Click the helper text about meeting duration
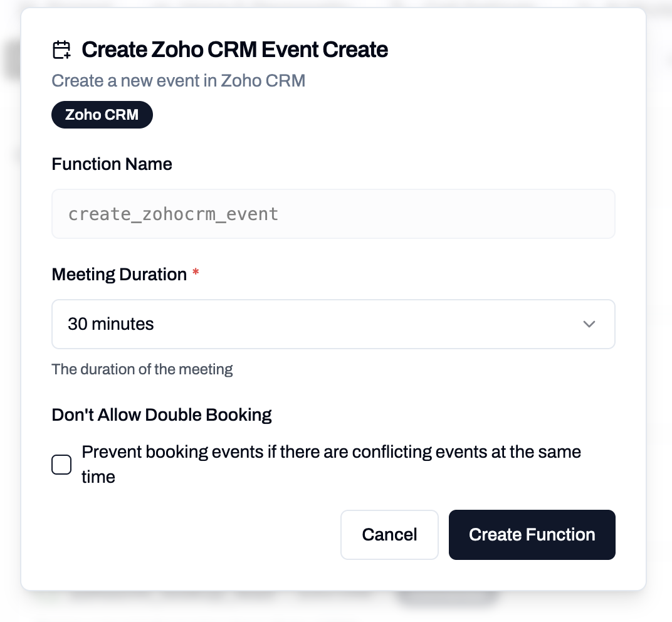 [142, 369]
